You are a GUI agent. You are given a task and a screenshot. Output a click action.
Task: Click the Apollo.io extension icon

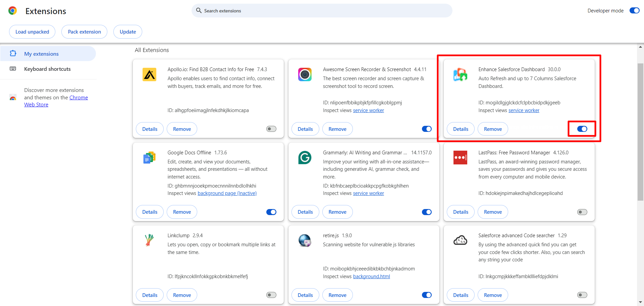149,74
